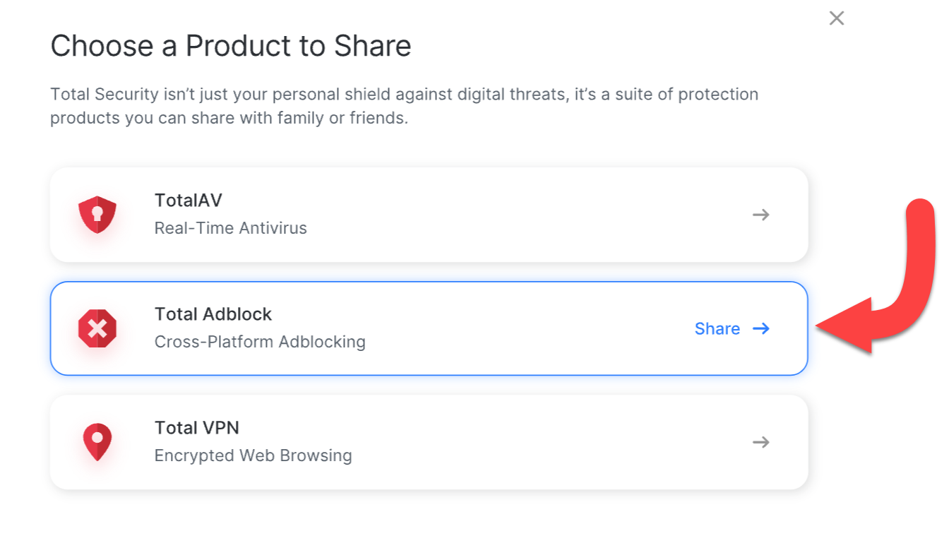
Task: Close the Choose a Product dialog
Action: (837, 18)
